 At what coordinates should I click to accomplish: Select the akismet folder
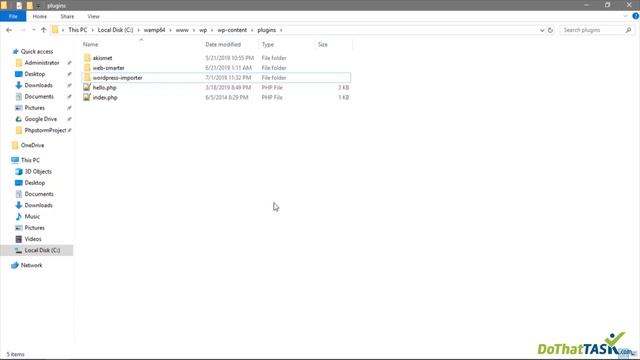point(102,58)
